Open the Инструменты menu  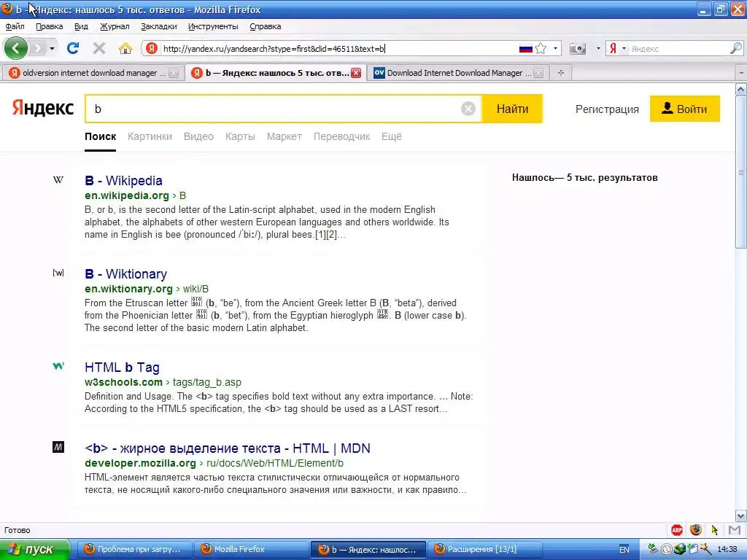(x=213, y=26)
